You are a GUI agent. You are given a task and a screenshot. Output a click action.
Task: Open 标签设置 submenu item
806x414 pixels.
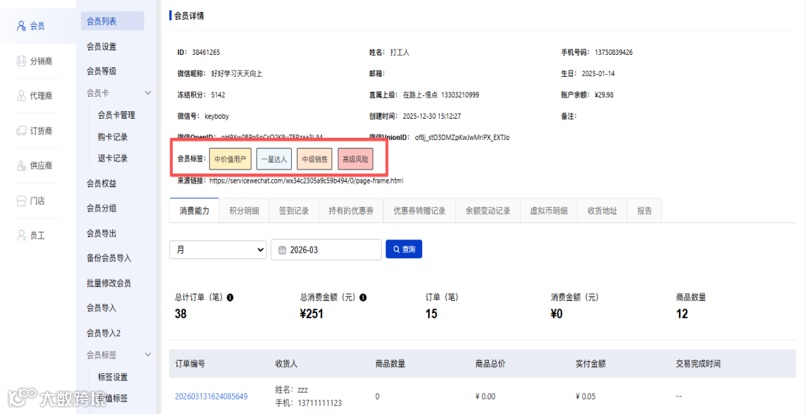pos(113,377)
